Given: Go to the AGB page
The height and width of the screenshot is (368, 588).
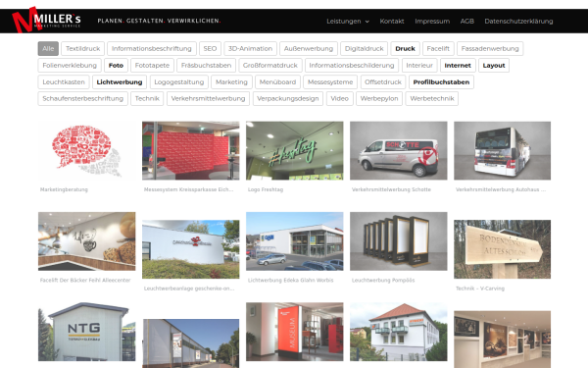Looking at the screenshot, I should pyautogui.click(x=466, y=22).
